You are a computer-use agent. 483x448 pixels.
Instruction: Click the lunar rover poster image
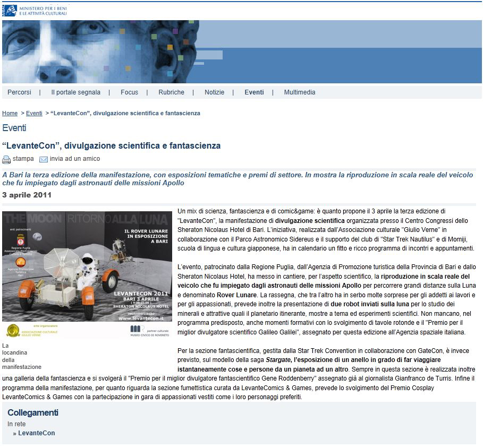87,275
